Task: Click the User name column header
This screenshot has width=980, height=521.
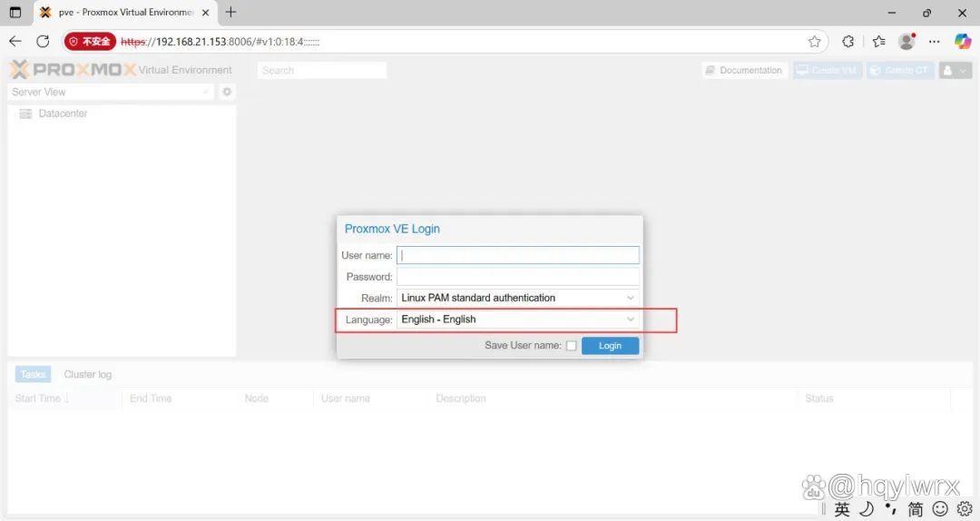Action: [346, 398]
